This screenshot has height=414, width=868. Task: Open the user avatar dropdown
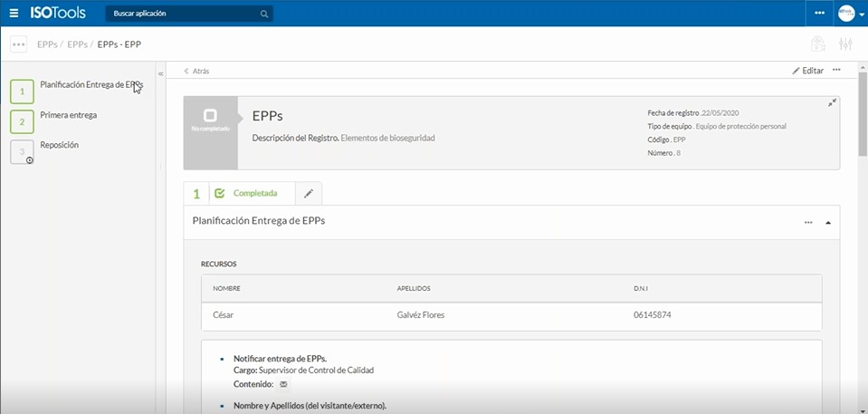tap(851, 14)
